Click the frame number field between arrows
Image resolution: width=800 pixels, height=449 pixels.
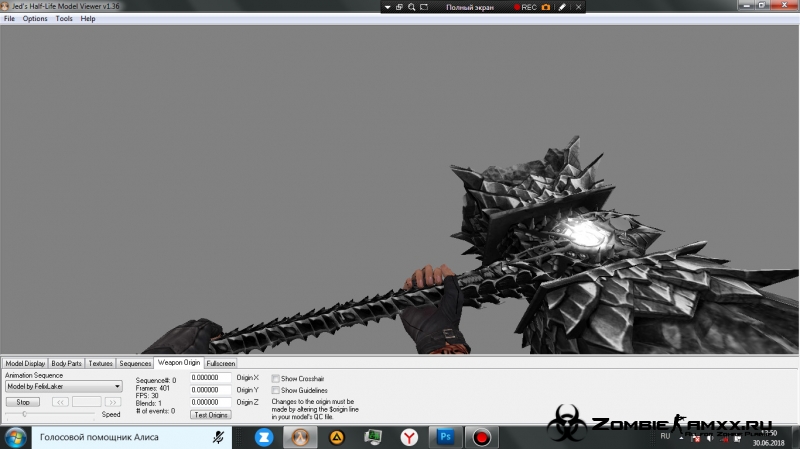pyautogui.click(x=87, y=402)
